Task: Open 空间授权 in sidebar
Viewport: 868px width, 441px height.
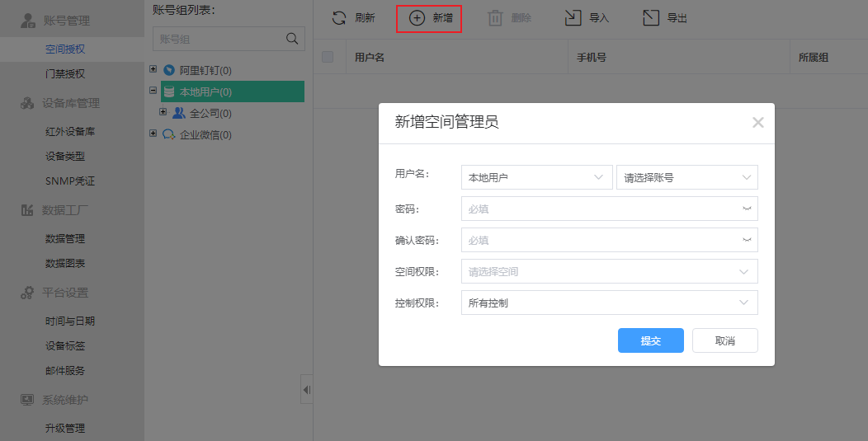Action: (x=65, y=49)
